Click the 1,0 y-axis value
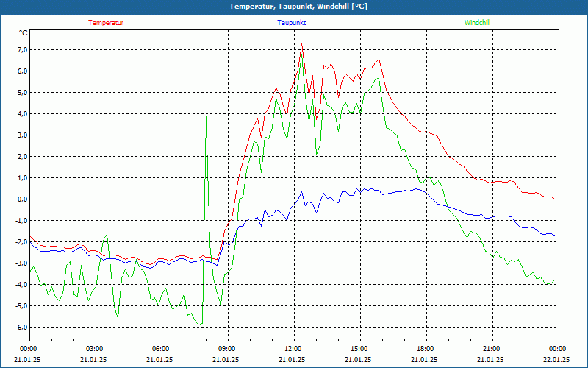Screen dimensions: 588x368 coord(22,177)
